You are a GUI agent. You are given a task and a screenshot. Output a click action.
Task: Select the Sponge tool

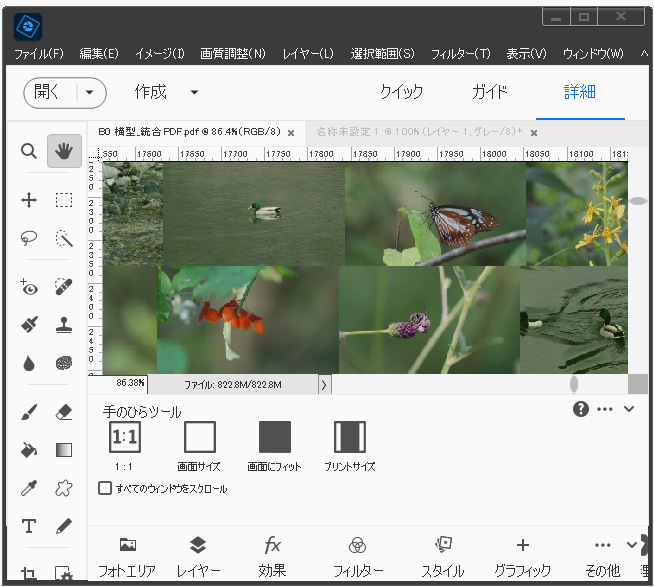click(x=64, y=363)
